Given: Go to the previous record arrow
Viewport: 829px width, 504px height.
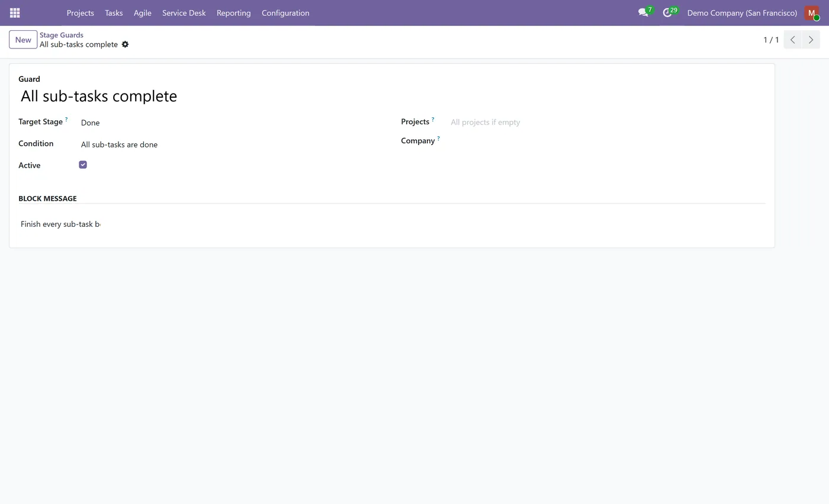Looking at the screenshot, I should [x=792, y=40].
